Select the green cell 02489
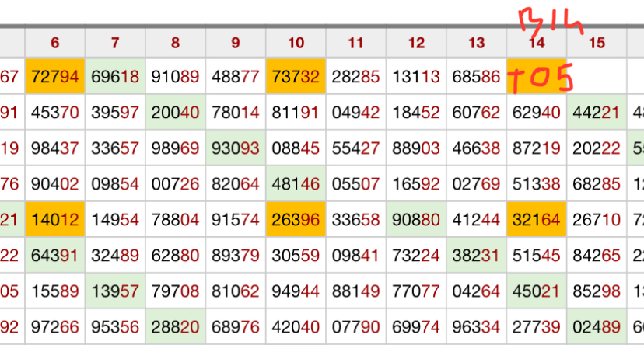644x345 pixels. click(597, 327)
